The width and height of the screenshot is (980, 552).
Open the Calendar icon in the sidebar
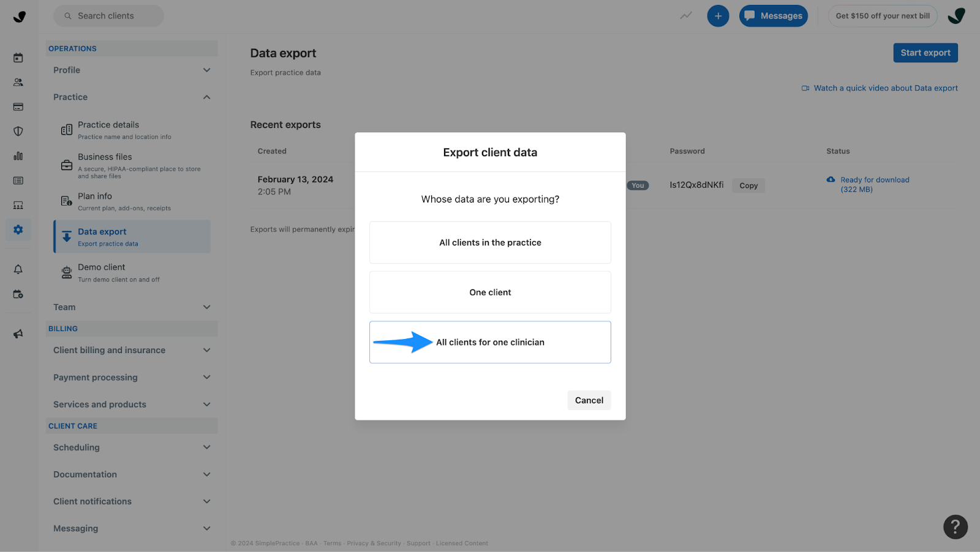click(18, 57)
